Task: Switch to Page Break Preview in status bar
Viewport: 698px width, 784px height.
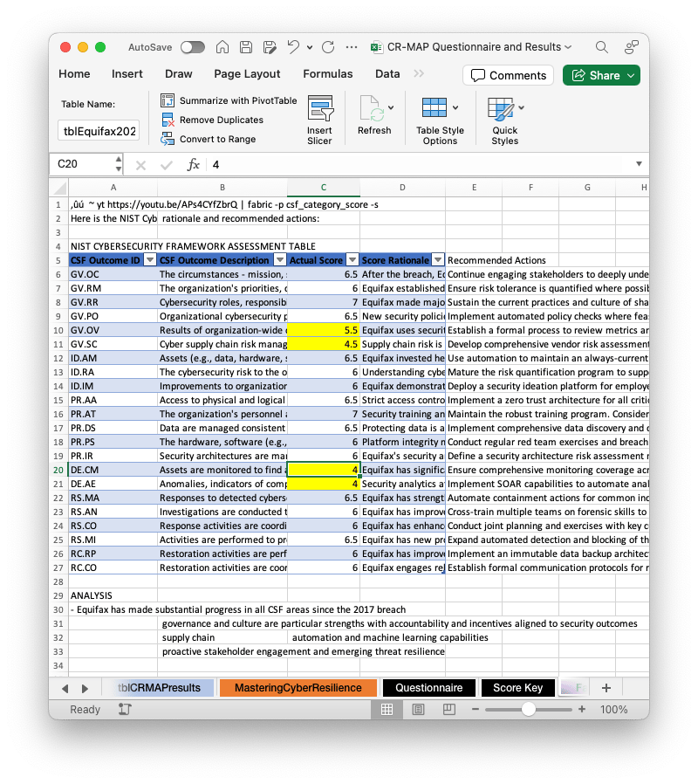Action: pyautogui.click(x=449, y=709)
